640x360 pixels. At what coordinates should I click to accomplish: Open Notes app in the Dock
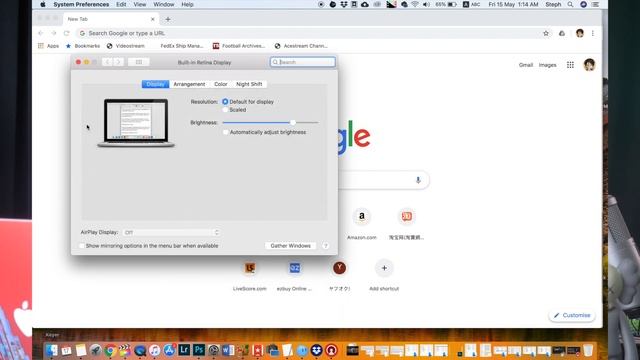[x=81, y=350]
